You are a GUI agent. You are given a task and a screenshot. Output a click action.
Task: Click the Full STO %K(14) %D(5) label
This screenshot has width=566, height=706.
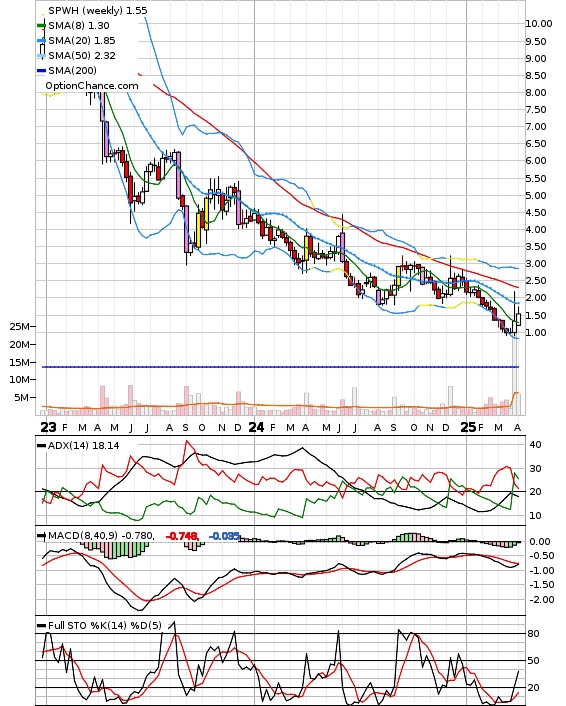pyautogui.click(x=104, y=625)
